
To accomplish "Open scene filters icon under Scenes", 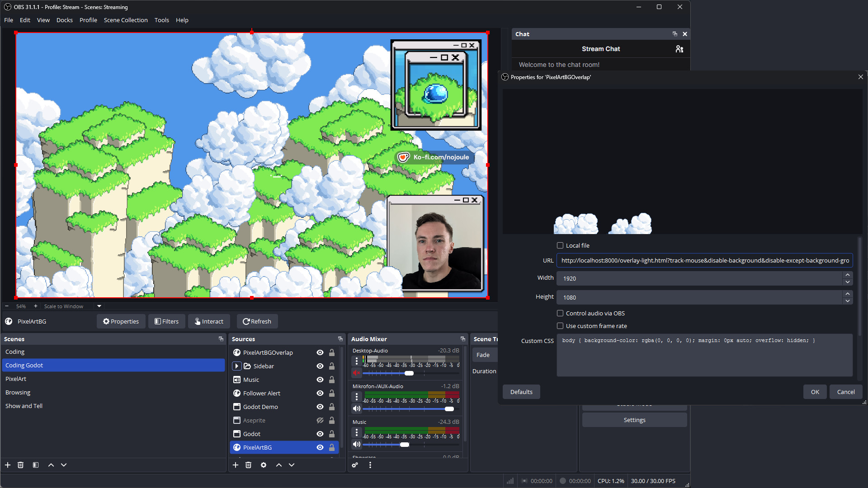I will click(36, 465).
